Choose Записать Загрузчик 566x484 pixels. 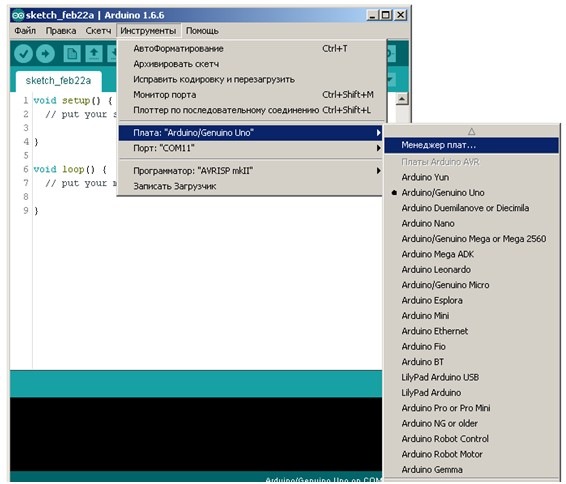(251, 186)
